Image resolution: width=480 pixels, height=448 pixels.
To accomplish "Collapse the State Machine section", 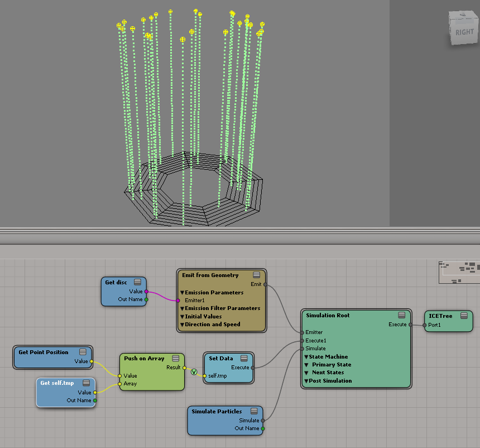I will pos(306,356).
